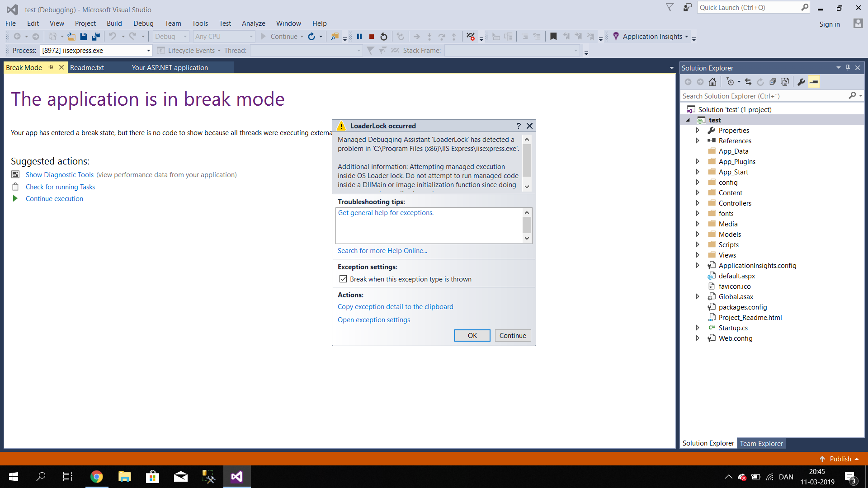The image size is (868, 488).
Task: Click the Stop Debugging red square icon
Action: (x=372, y=37)
